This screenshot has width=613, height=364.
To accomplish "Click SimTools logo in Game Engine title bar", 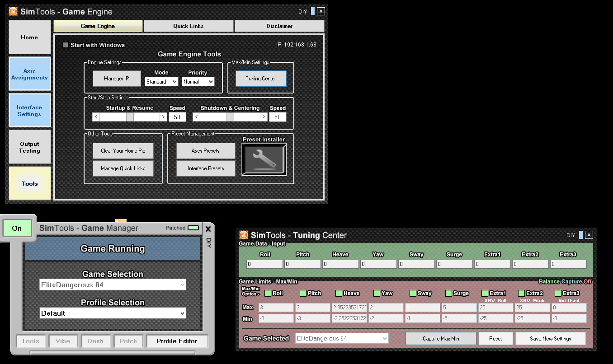I will [x=14, y=12].
